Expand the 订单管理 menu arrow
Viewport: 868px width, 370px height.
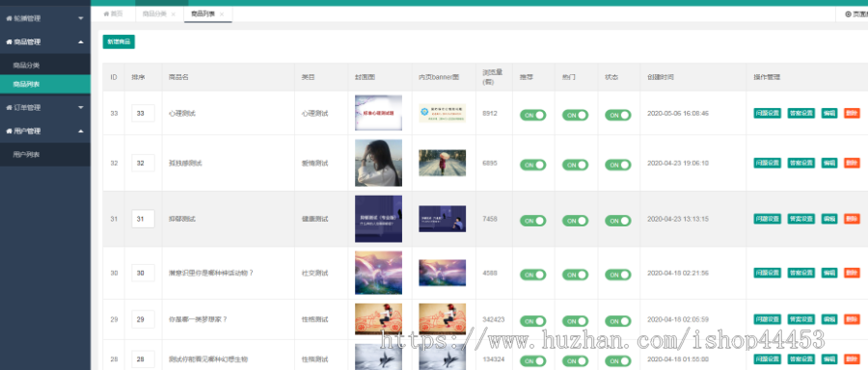tap(81, 107)
